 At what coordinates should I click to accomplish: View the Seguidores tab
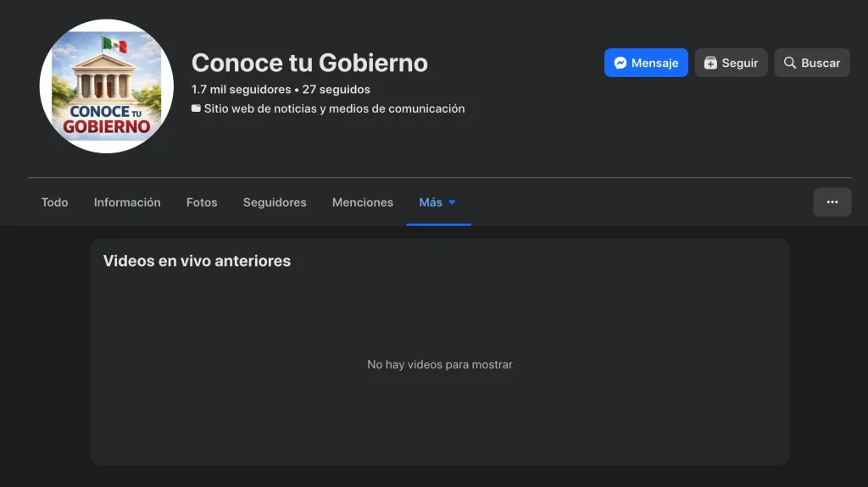[275, 202]
